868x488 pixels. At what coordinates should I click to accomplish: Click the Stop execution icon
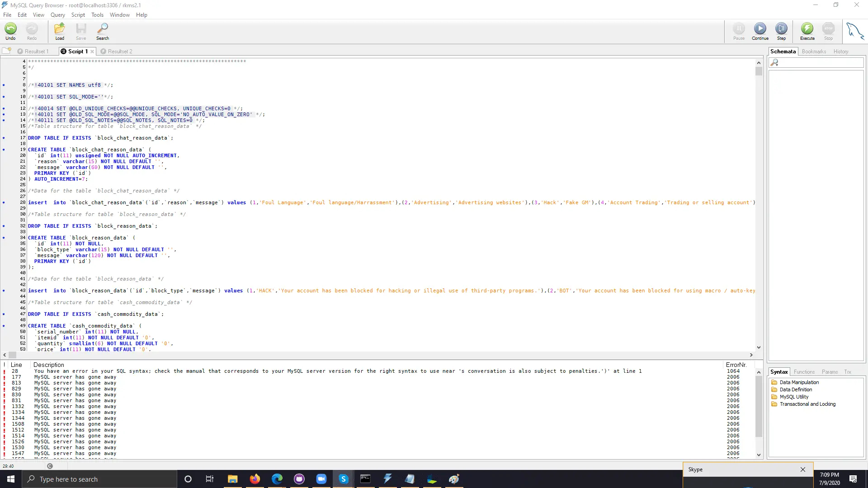[828, 31]
